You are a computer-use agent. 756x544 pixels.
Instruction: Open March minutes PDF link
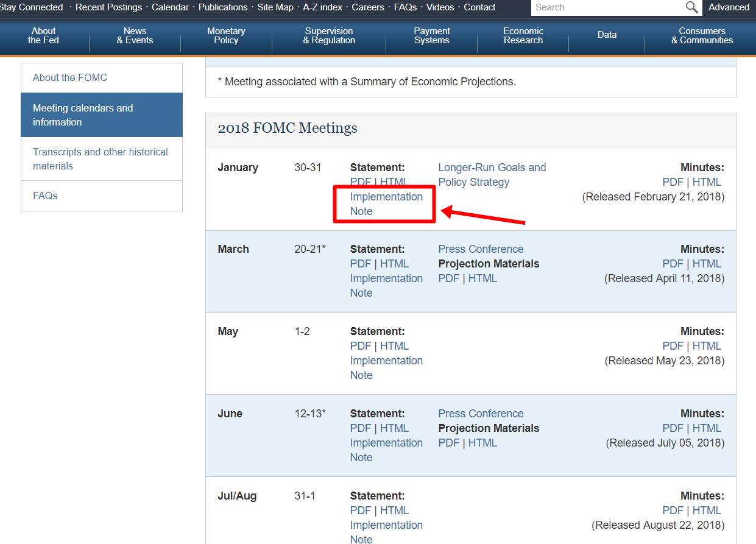point(673,264)
